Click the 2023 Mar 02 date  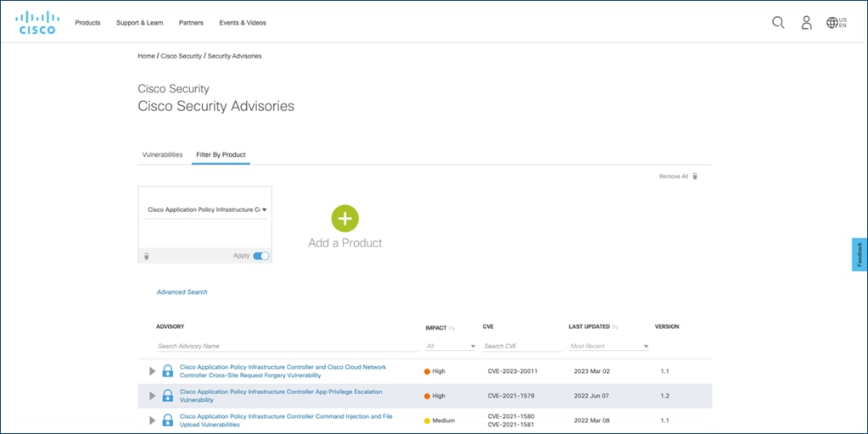tap(591, 371)
